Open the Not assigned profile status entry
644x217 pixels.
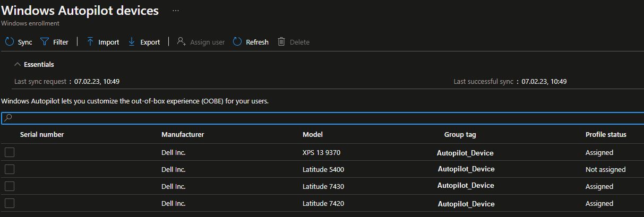[x=605, y=170]
